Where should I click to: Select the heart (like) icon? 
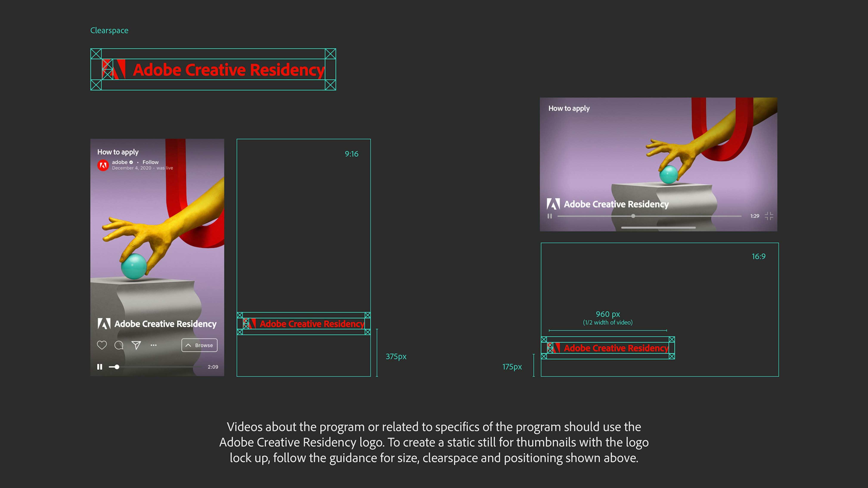click(x=102, y=345)
